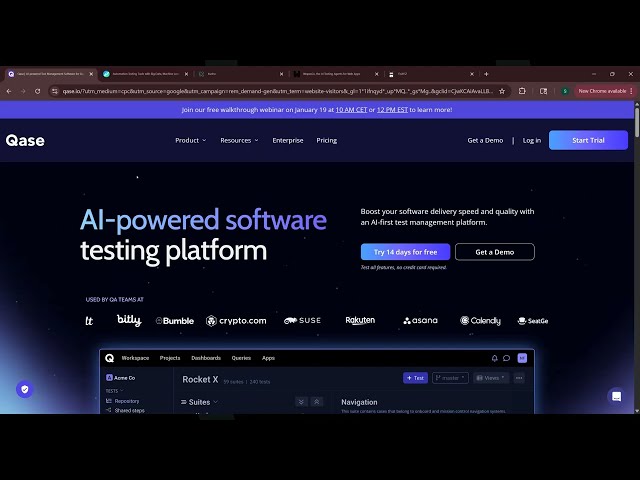Viewport: 640px width, 480px height.
Task: Click 12 PM EST webinar link
Action: 392,110
